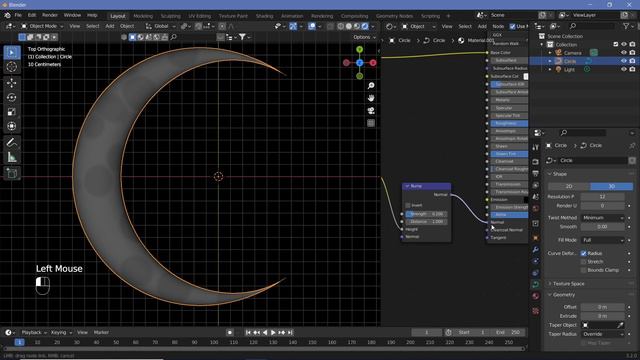Collapse the Shape panel
The height and width of the screenshot is (360, 640).
[x=560, y=174]
